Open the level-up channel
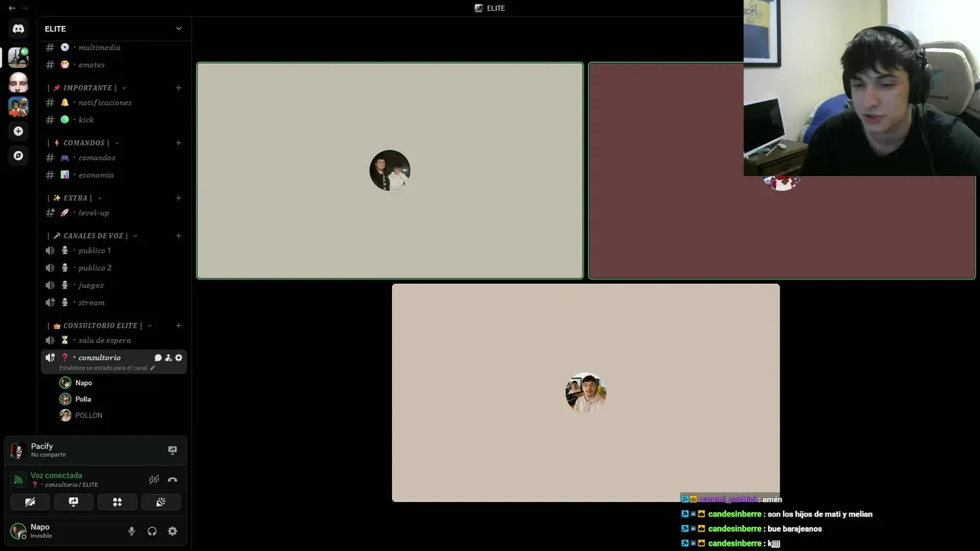Screen dimensions: 980x551 (x=113, y=213)
